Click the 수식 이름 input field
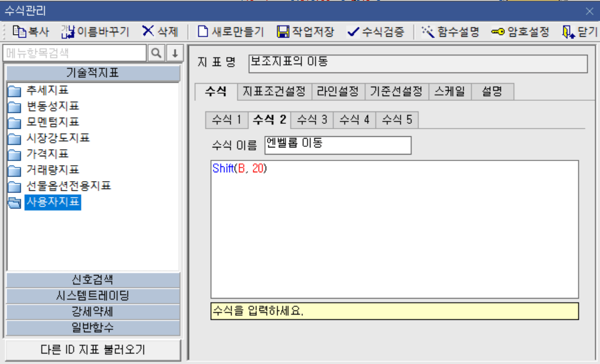600x364 pixels. coord(337,145)
